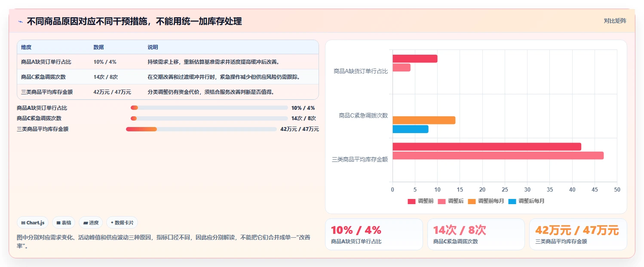The height and width of the screenshot is (267, 644).
Task: Toggle 调整前 legend swatch
Action: click(x=412, y=201)
